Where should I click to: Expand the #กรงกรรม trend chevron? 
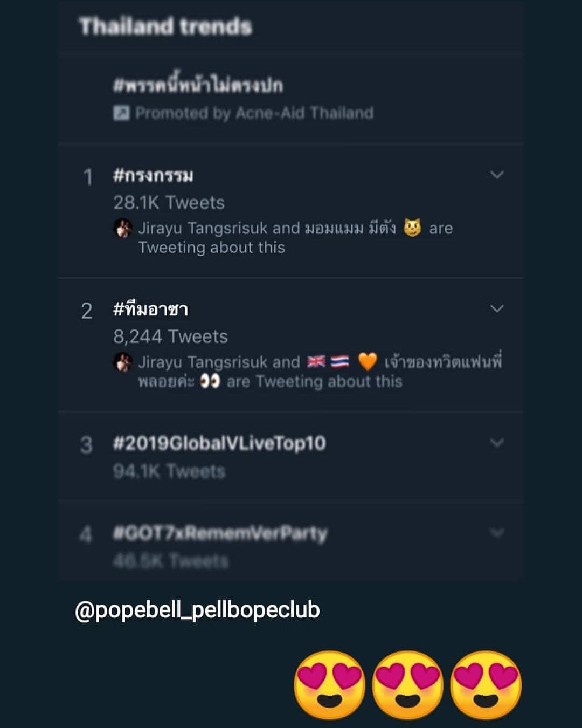pyautogui.click(x=497, y=175)
